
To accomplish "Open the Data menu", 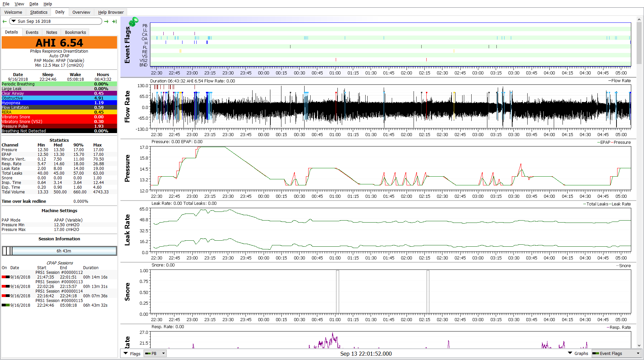I will (x=34, y=4).
